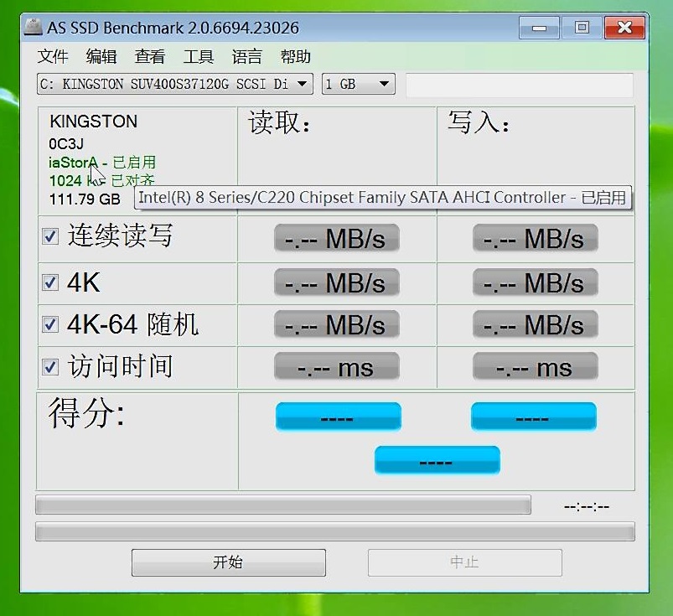Click the blue total score field
This screenshot has height=616, width=673.
click(x=437, y=459)
